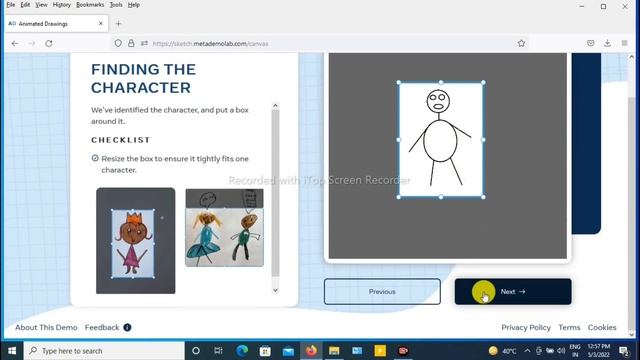The width and height of the screenshot is (640, 360).
Task: Click the instructions panel scrollbar thumb
Action: point(275,193)
